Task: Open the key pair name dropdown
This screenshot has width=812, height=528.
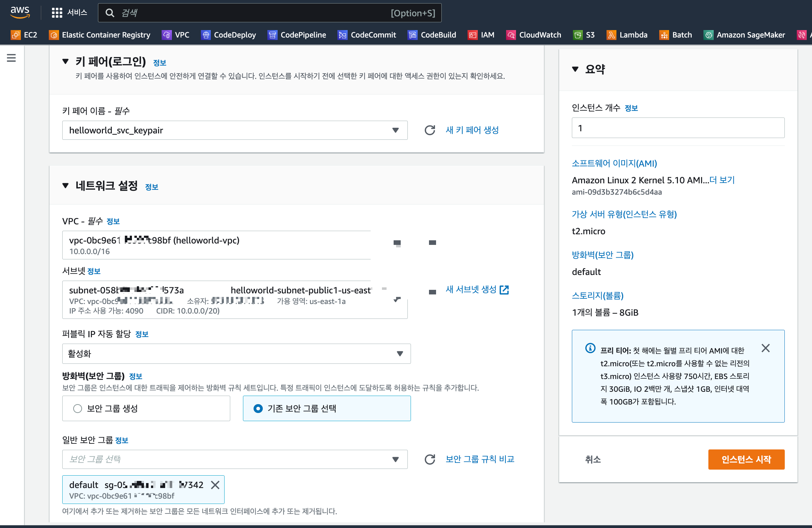Action: pyautogui.click(x=234, y=130)
